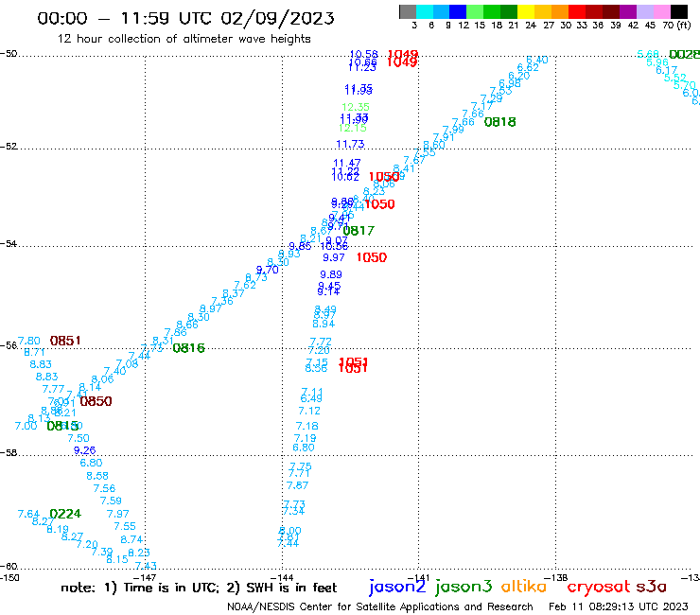Click the -144 longitude axis label
Viewport: 700px width, 615px height.
pyautogui.click(x=282, y=578)
